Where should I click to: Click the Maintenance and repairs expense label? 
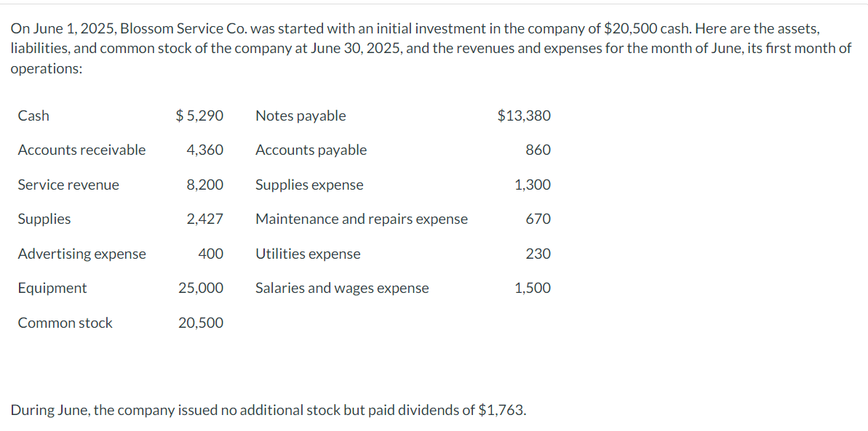click(362, 219)
